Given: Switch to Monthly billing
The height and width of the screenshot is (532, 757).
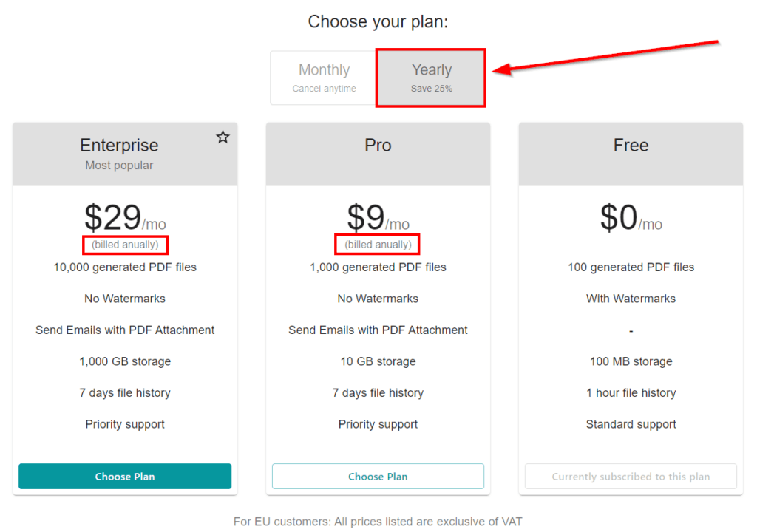Looking at the screenshot, I should click(x=324, y=78).
